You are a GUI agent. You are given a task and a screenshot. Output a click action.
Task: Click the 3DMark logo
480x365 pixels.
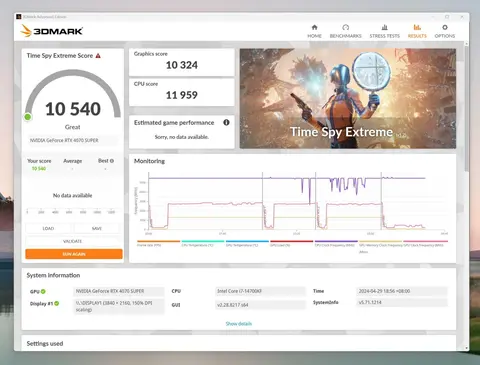coord(51,31)
